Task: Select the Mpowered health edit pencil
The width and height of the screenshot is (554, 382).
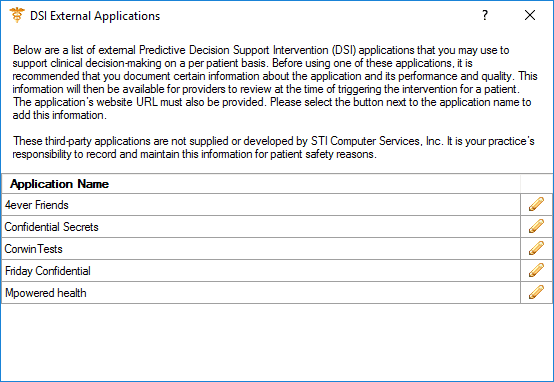Action: pyautogui.click(x=536, y=293)
